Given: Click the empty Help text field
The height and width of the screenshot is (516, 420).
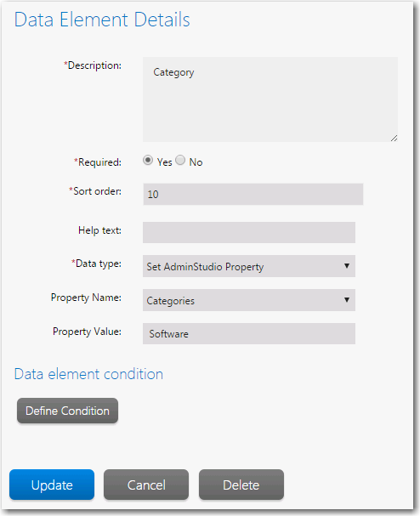Looking at the screenshot, I should [x=249, y=232].
